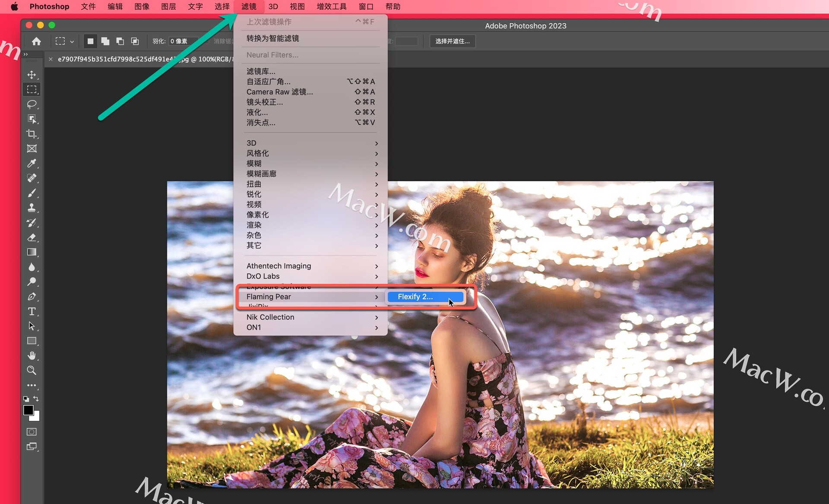Open the Apple menu
The image size is (829, 504).
[x=14, y=6]
